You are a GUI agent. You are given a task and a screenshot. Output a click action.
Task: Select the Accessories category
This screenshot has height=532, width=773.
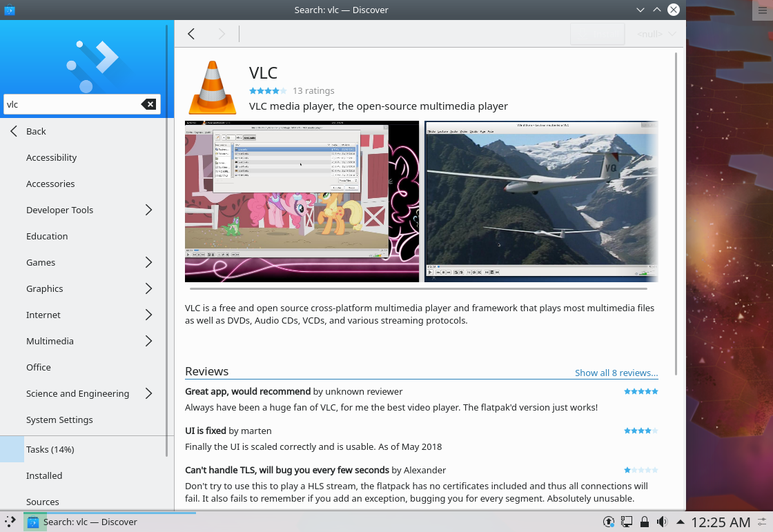tap(83, 184)
